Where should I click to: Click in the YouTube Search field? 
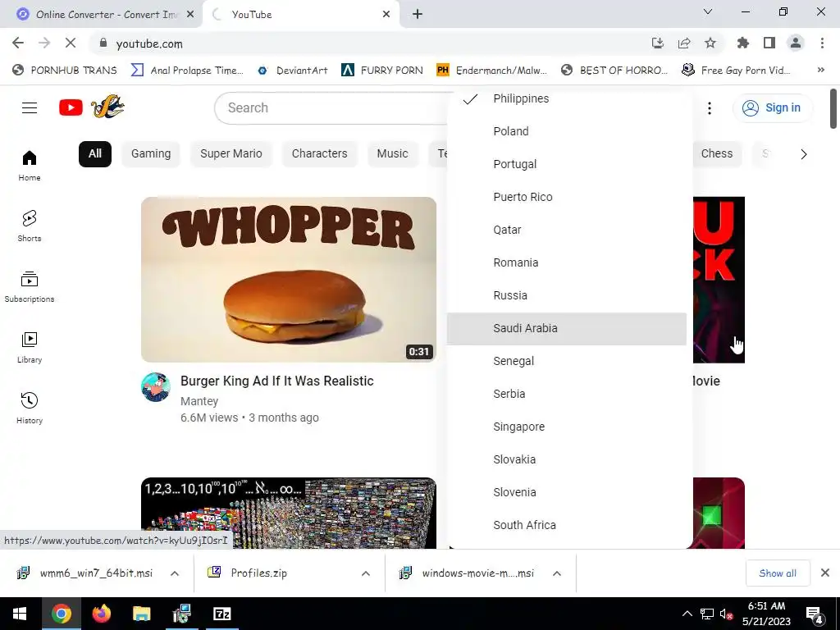click(332, 107)
